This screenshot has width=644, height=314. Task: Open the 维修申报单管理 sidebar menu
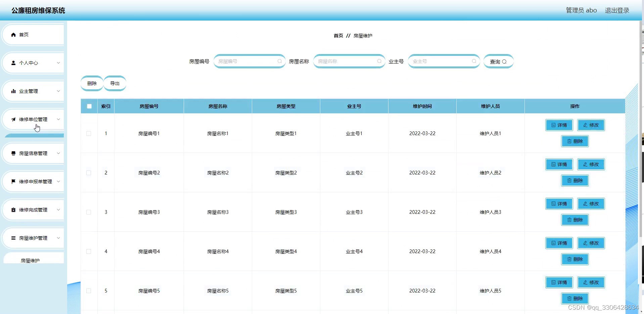click(x=33, y=182)
